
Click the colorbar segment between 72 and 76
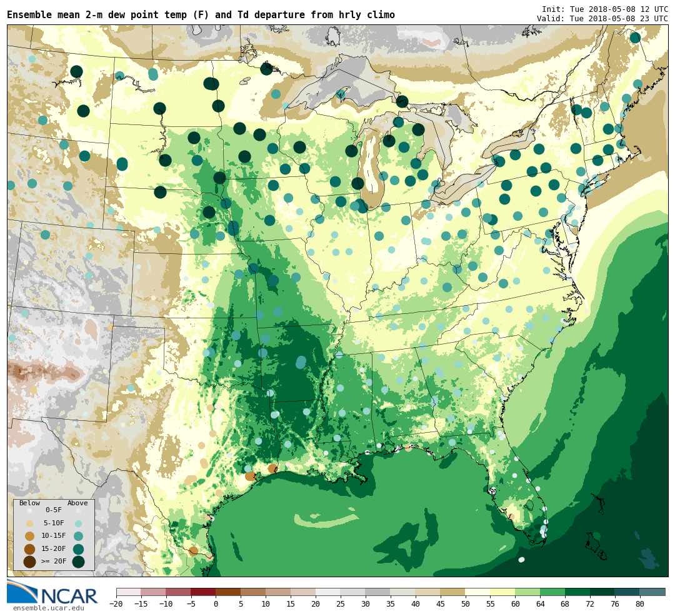(603, 592)
